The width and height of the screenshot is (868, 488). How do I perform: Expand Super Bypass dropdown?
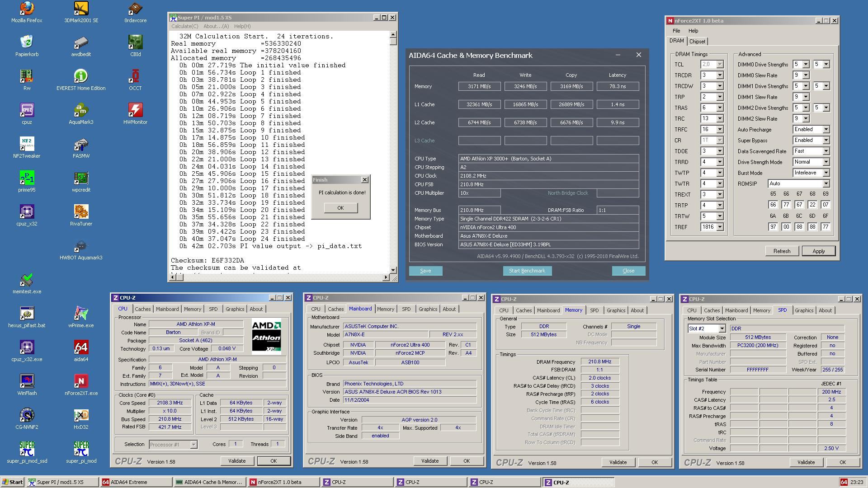click(x=826, y=140)
